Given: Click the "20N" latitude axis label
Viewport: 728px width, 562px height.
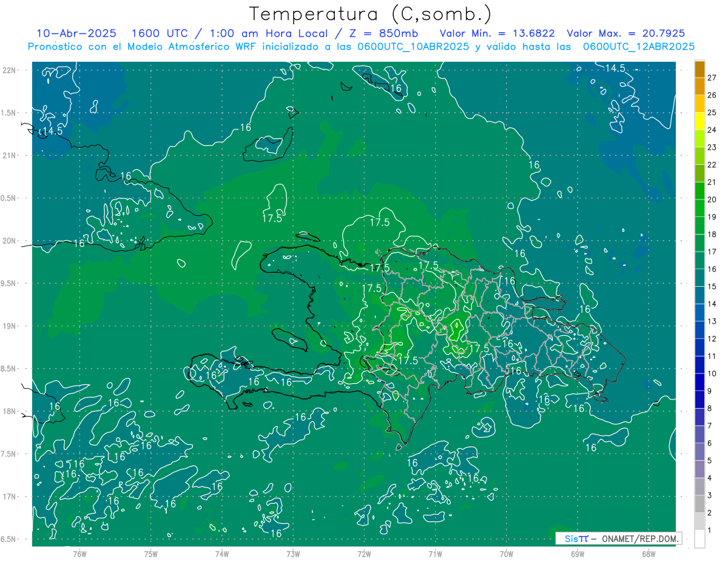Looking at the screenshot, I should 10,241.
